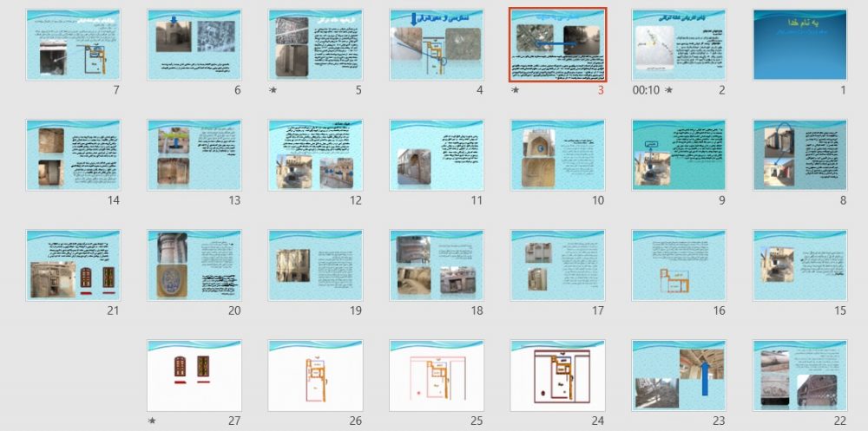Select slide 10 with arched doorway photo
Image resolution: width=868 pixels, height=431 pixels.
click(557, 155)
